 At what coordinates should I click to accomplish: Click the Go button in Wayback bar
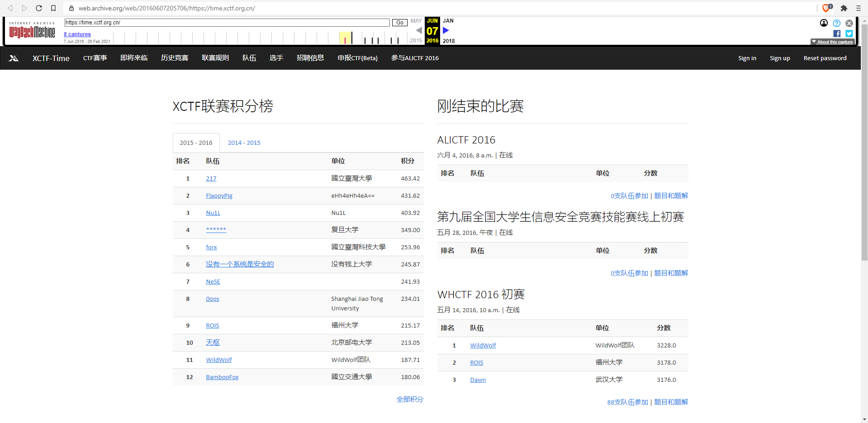pos(400,23)
